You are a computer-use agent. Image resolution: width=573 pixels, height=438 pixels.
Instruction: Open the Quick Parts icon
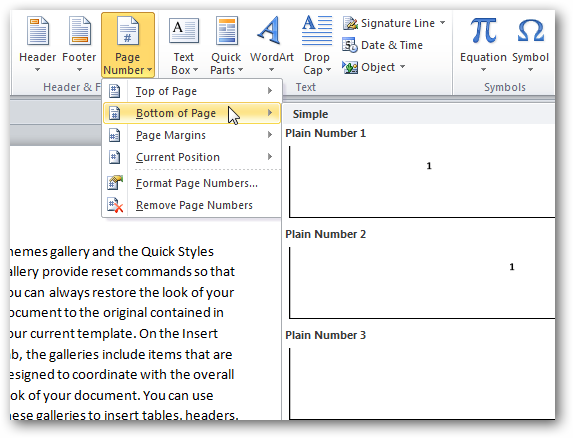click(x=226, y=31)
